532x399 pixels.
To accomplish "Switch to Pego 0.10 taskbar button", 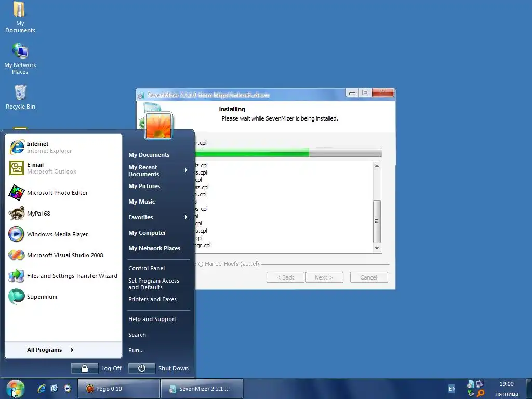I will pos(119,389).
